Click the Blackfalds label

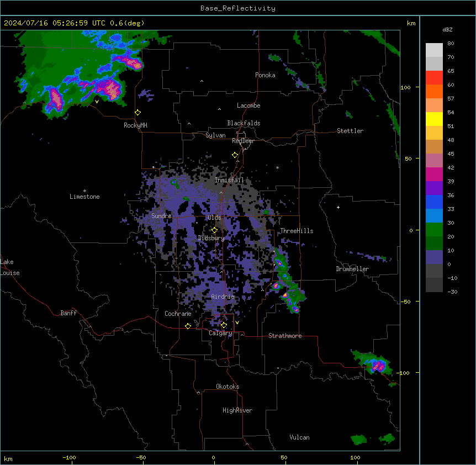(244, 123)
